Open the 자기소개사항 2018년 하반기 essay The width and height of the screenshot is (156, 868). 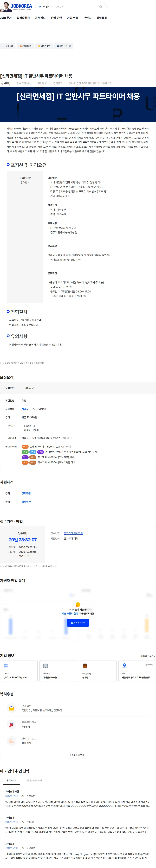pyautogui.click(x=78, y=799)
